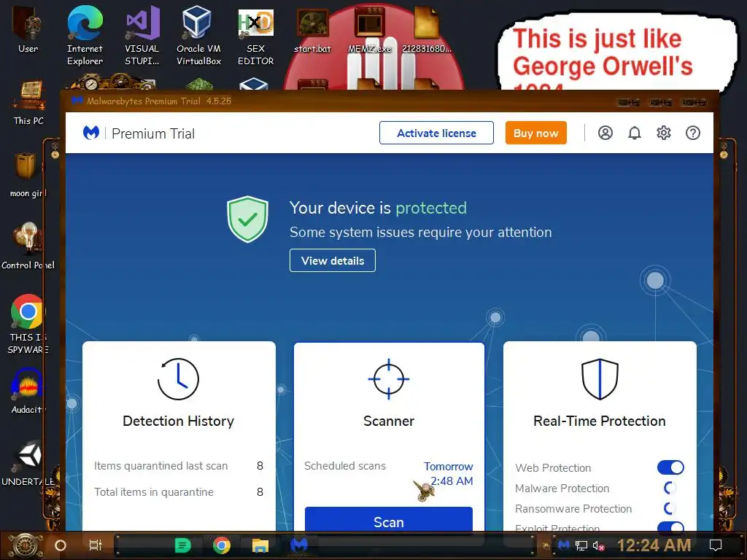Select the Internet Explorer Edge desktop icon

85,36
